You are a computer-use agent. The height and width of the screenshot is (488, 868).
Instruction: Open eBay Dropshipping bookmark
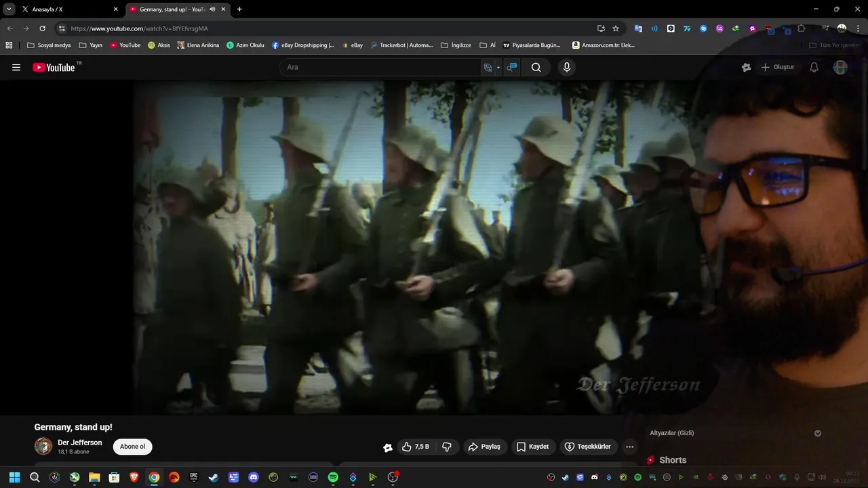click(x=303, y=45)
